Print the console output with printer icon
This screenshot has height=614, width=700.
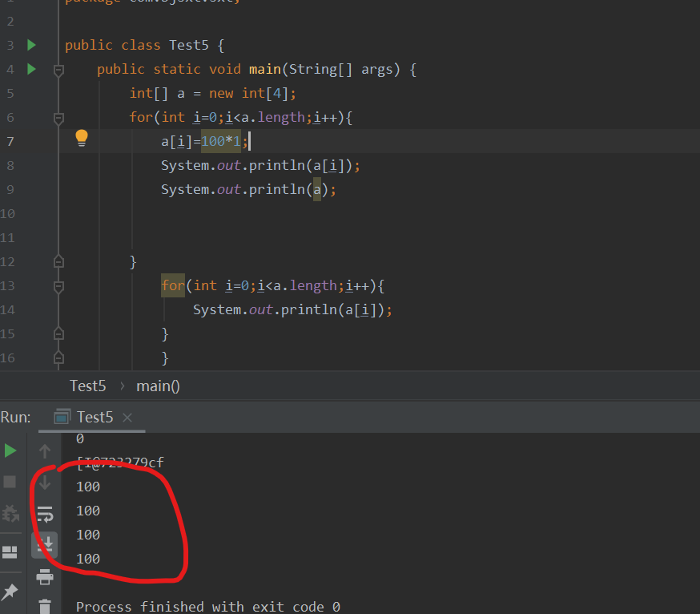click(x=45, y=577)
